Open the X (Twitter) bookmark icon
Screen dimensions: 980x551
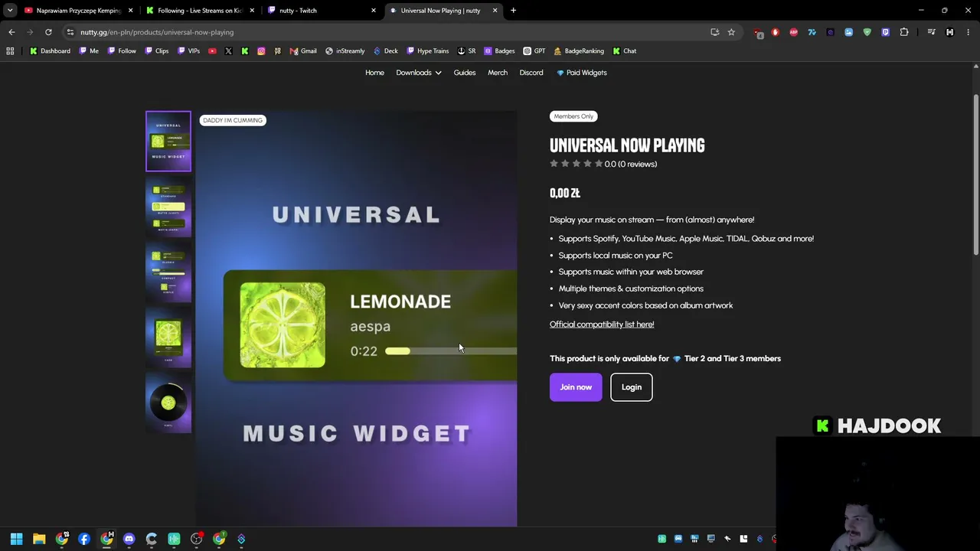click(228, 51)
